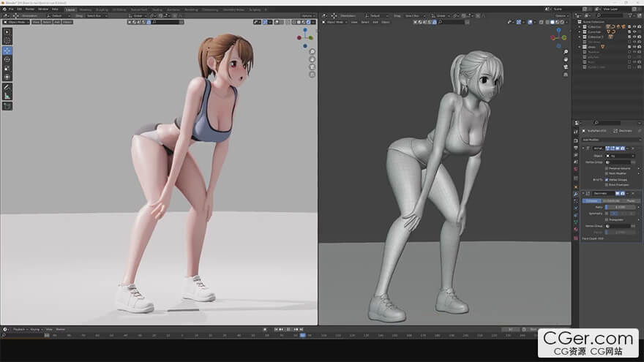This screenshot has height=362, width=644.
Task: Select the Scale tool in left toolbar
Action: (x=7, y=68)
